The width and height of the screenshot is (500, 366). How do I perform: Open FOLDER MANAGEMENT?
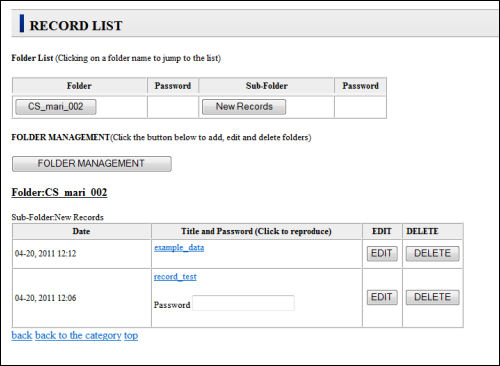tap(92, 164)
